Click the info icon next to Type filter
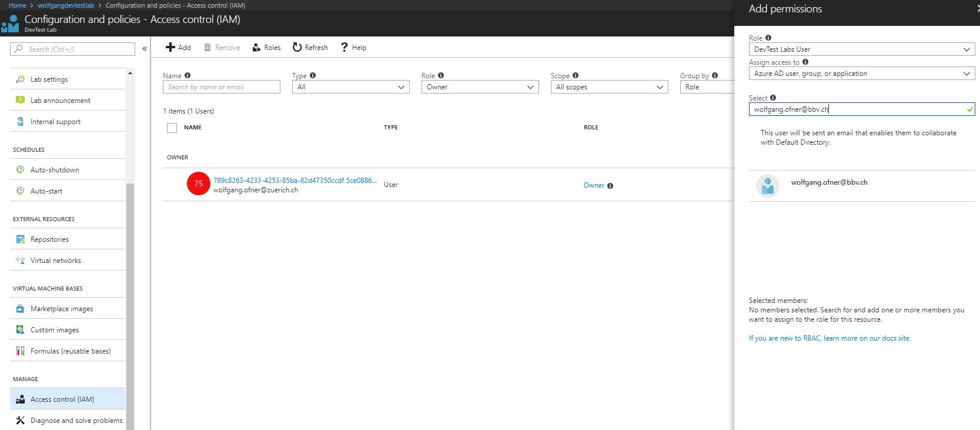Screen dimensions: 980x430 (313, 75)
